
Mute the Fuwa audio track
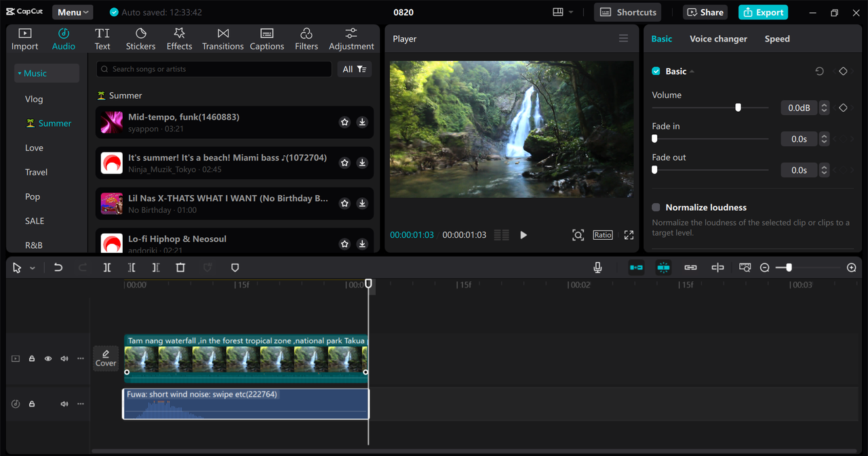(64, 404)
